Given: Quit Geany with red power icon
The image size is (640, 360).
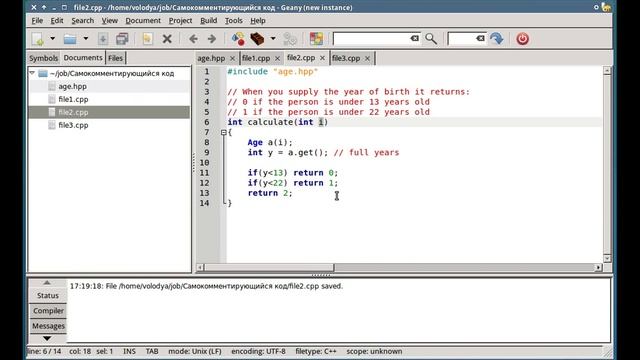Looking at the screenshot, I should (x=522, y=39).
